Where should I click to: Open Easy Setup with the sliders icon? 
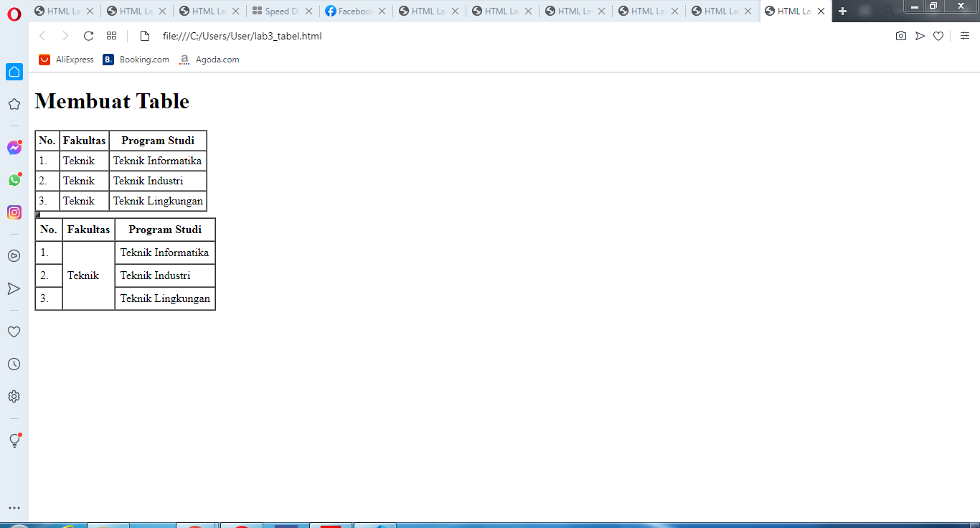(x=965, y=35)
